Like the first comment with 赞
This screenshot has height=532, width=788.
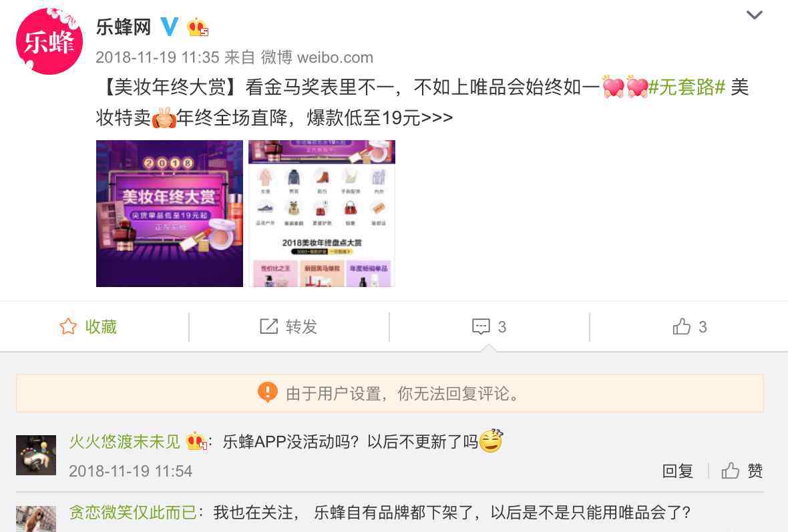(x=742, y=471)
